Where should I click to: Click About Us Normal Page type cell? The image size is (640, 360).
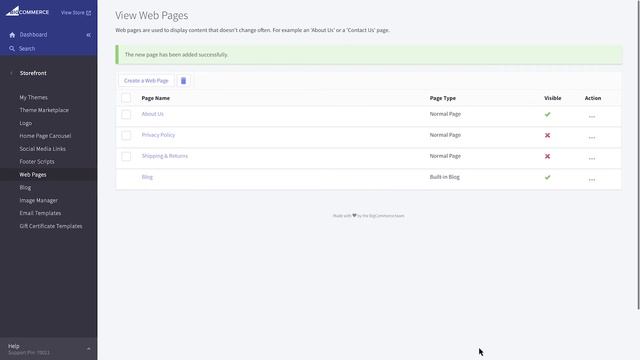point(445,114)
